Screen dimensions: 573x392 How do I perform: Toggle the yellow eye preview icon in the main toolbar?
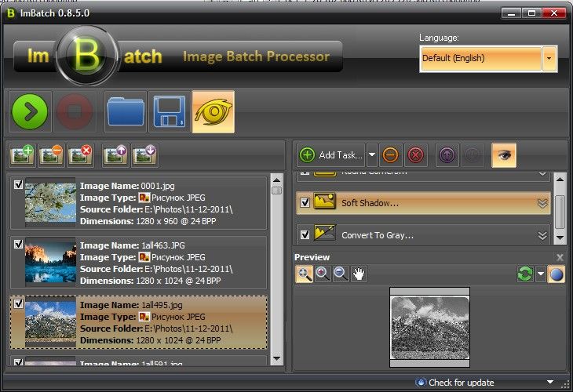[213, 112]
